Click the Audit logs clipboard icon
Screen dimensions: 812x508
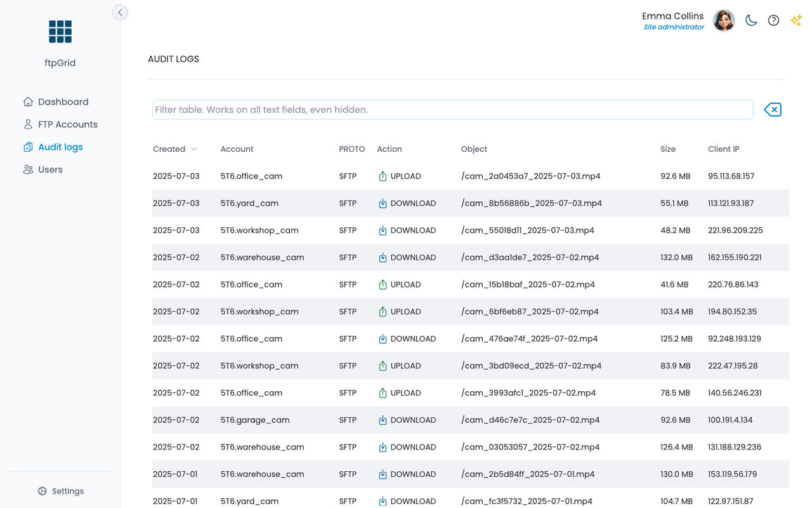tap(28, 147)
